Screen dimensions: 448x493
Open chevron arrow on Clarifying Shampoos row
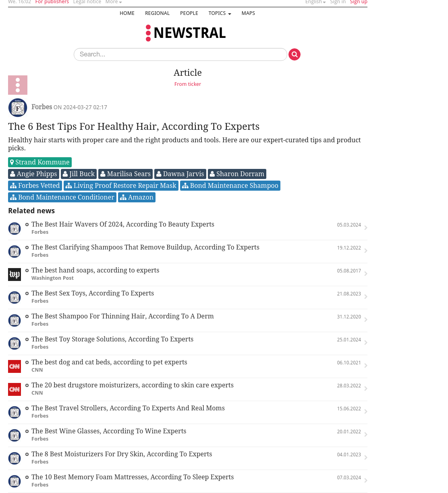[366, 251]
